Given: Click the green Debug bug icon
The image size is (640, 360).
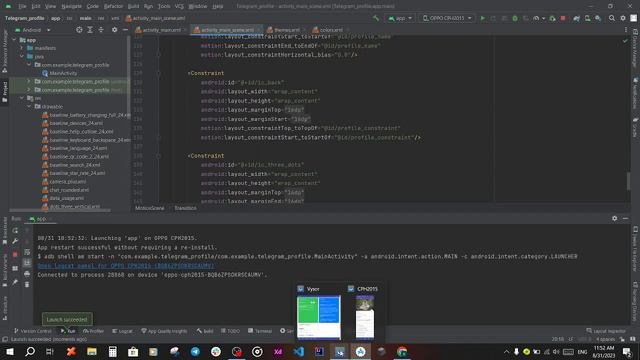Looking at the screenshot, I should pyautogui.click(x=515, y=18).
